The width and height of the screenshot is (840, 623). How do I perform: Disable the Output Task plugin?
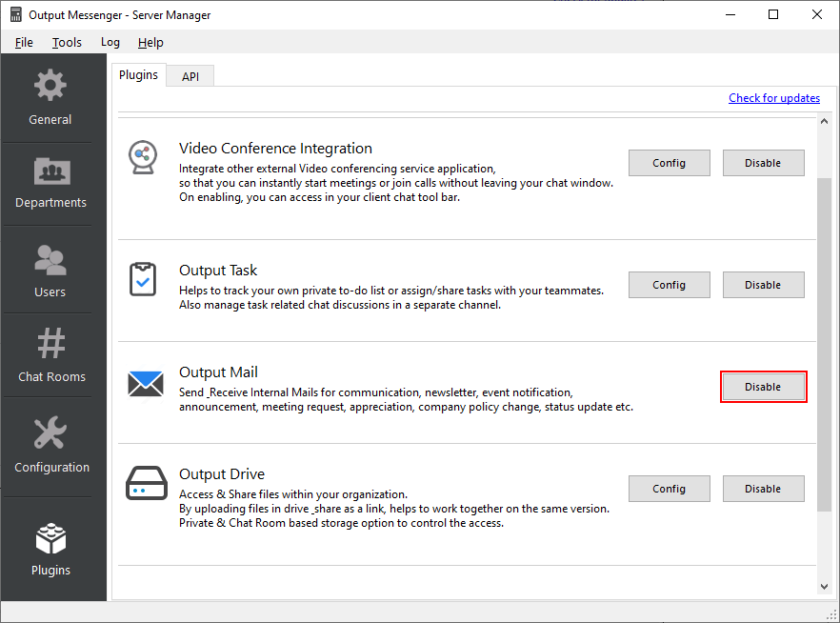pyautogui.click(x=764, y=285)
